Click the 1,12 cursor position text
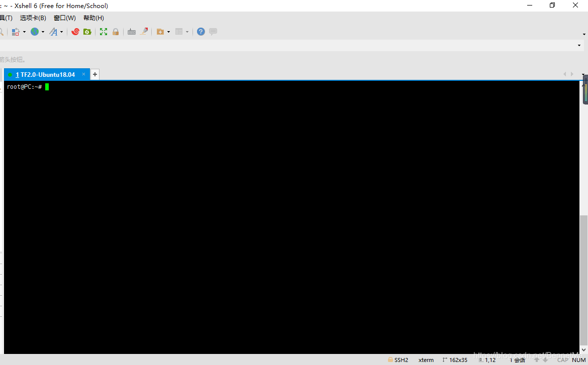This screenshot has width=588, height=365. [490, 360]
